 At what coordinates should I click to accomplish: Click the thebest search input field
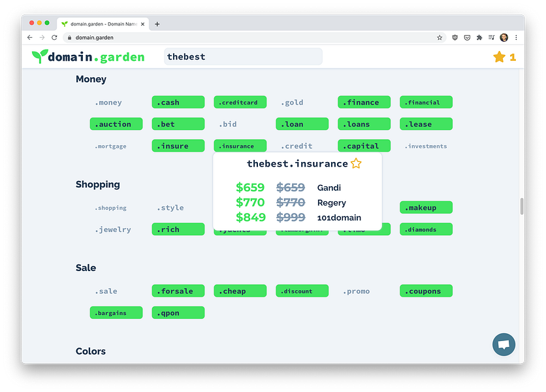pyautogui.click(x=243, y=56)
